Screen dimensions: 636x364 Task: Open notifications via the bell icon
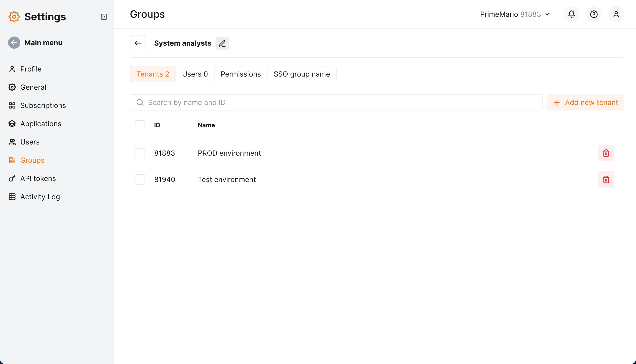point(571,14)
